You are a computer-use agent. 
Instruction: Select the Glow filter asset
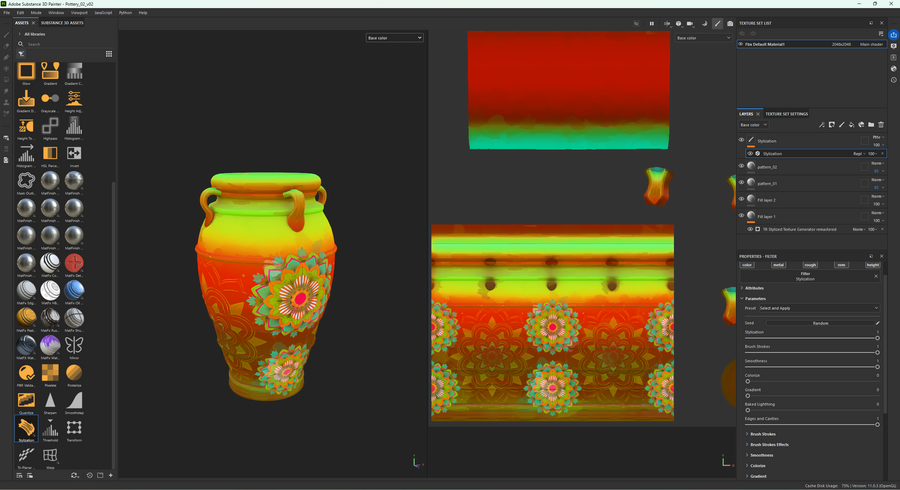(x=26, y=72)
